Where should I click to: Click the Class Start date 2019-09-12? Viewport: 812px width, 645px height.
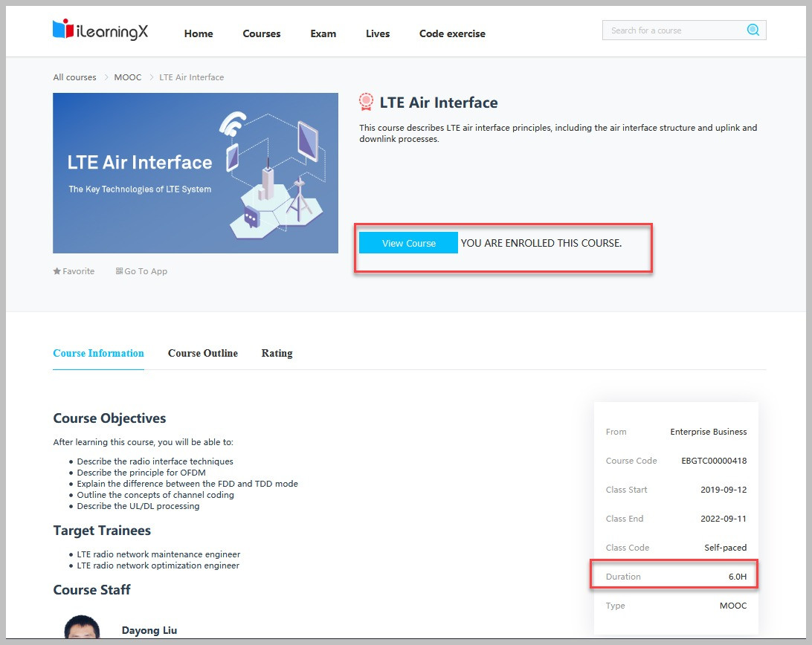724,490
